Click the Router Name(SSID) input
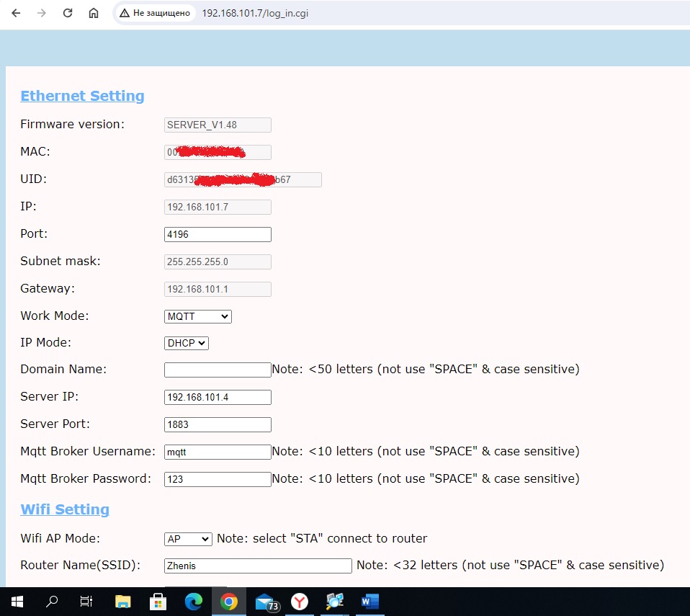 tap(258, 566)
